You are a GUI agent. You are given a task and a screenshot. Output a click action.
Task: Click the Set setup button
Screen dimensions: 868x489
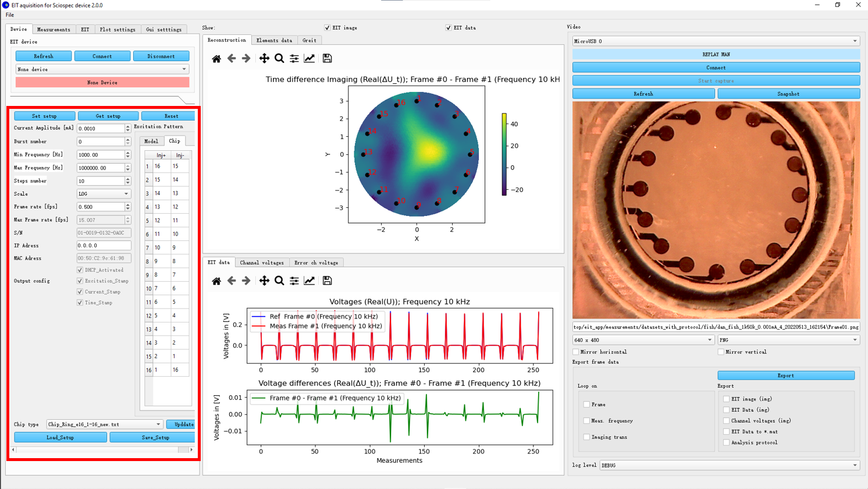tap(45, 116)
